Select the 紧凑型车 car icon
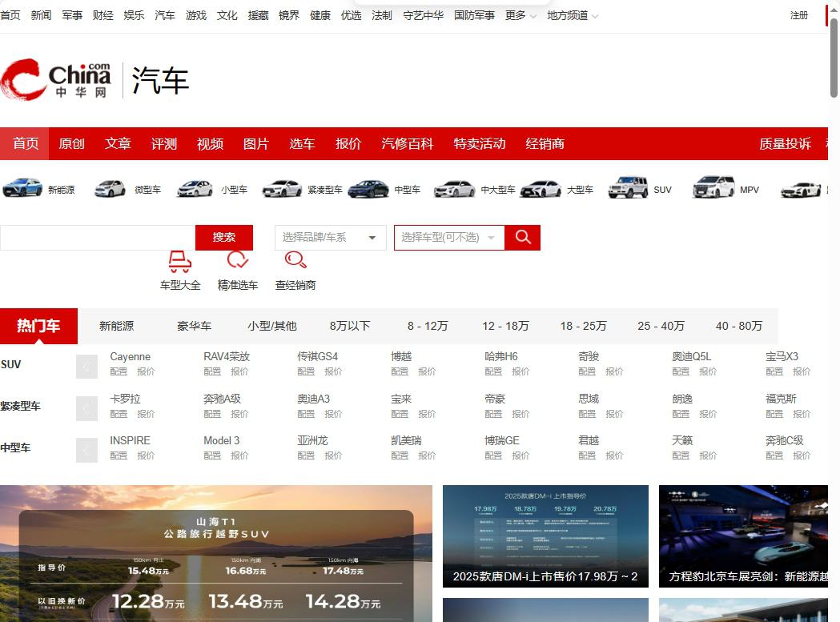Image resolution: width=840 pixels, height=622 pixels. (x=282, y=189)
